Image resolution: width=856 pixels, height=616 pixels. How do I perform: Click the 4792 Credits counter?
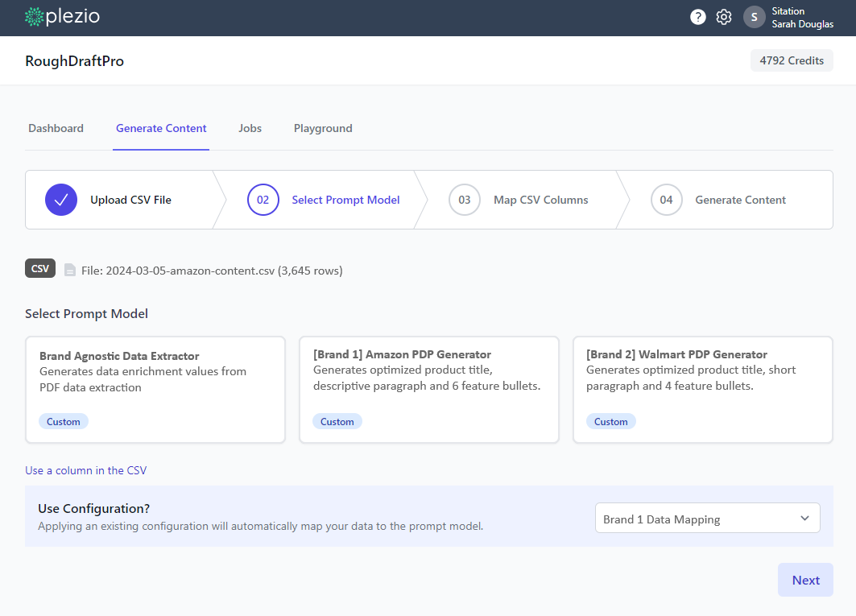coord(792,60)
